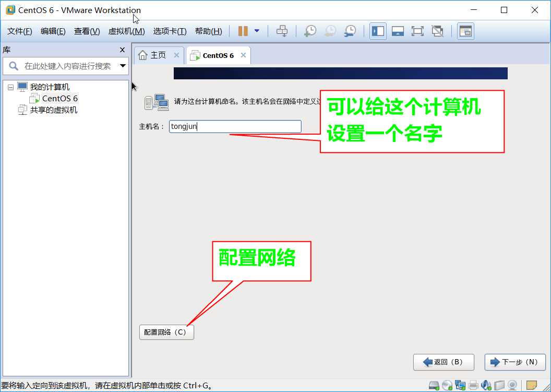This screenshot has height=392, width=551.
Task: Toggle the library sidebar view
Action: tap(378, 31)
